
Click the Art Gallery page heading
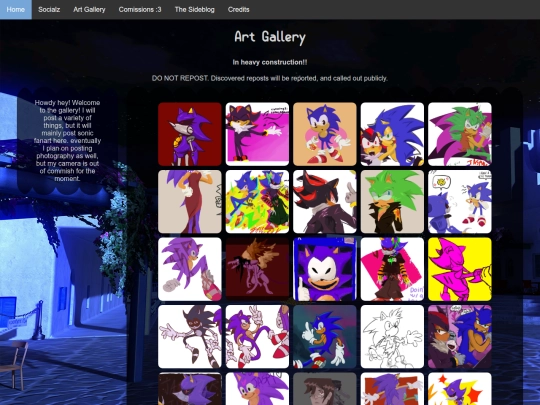(270, 37)
